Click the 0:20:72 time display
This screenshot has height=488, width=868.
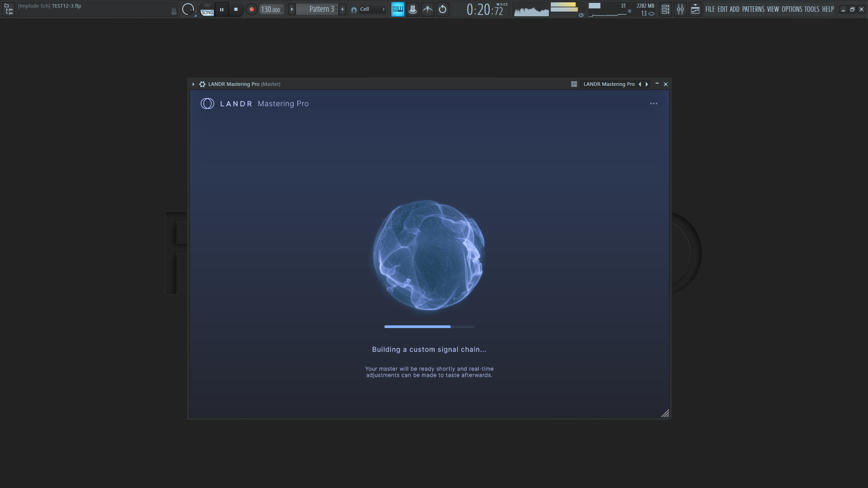(484, 10)
